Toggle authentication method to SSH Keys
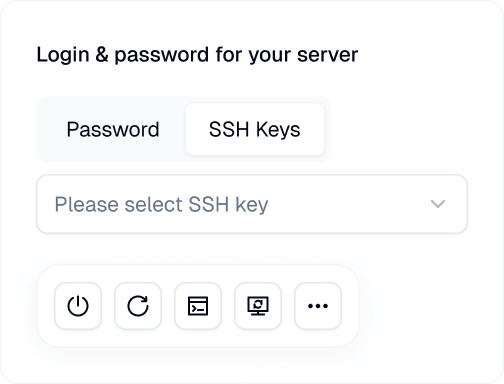 pos(255,129)
